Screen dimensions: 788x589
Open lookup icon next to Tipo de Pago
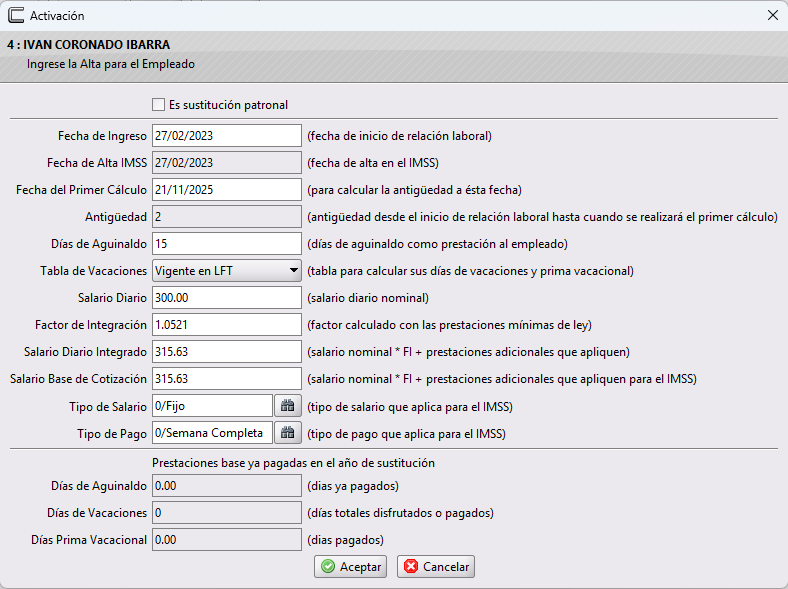[287, 433]
